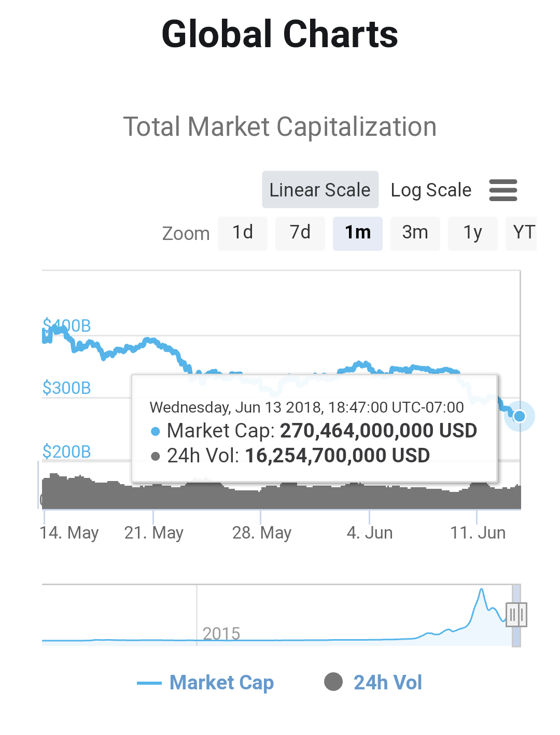Select the 3m zoom range
Image resolution: width=560 pixels, height=735 pixels.
[415, 233]
